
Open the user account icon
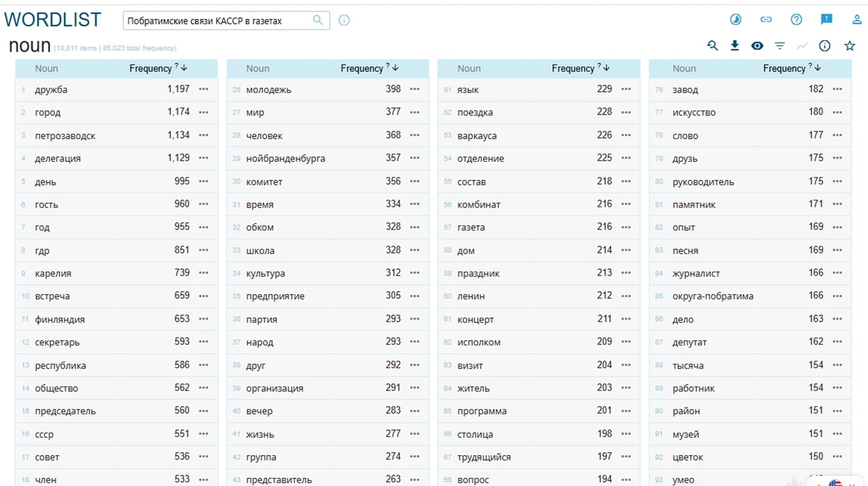click(x=857, y=20)
